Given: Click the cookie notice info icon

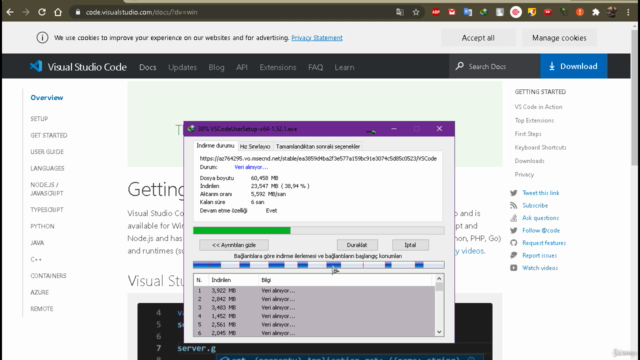Looking at the screenshot, I should [42, 38].
